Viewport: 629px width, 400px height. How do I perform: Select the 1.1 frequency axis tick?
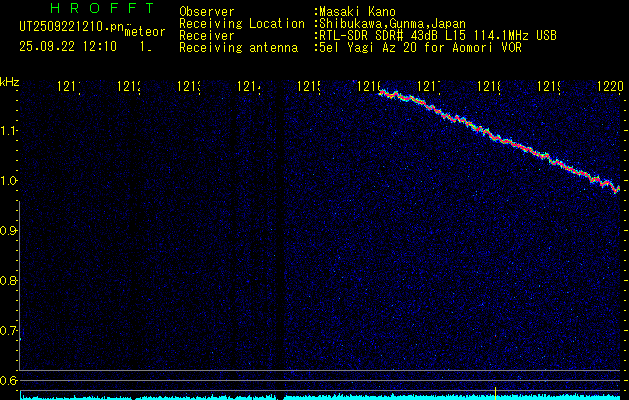tap(9, 130)
